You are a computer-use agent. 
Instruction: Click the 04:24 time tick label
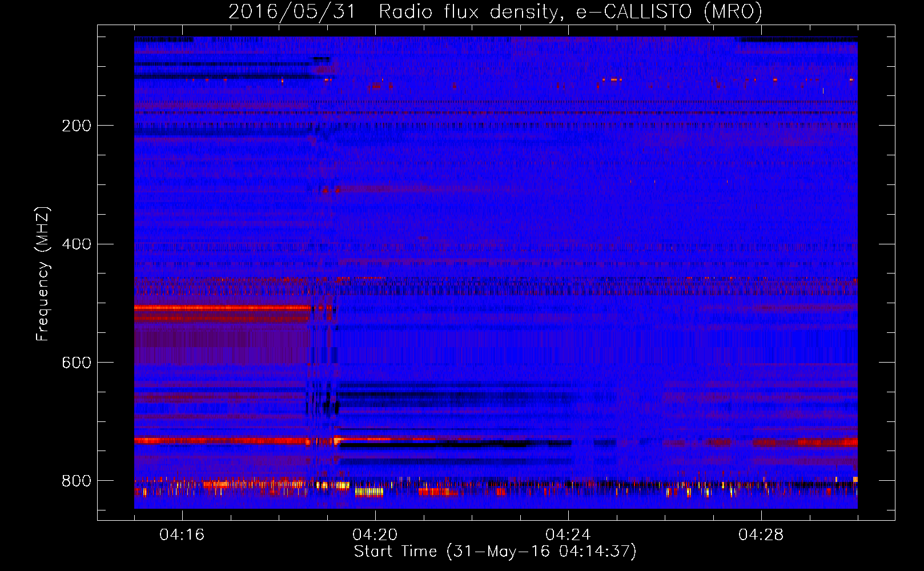[x=568, y=535]
